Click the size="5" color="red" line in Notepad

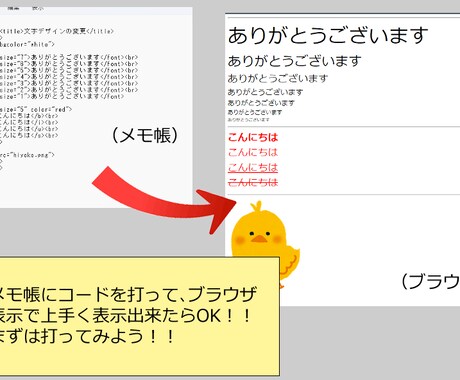point(36,109)
